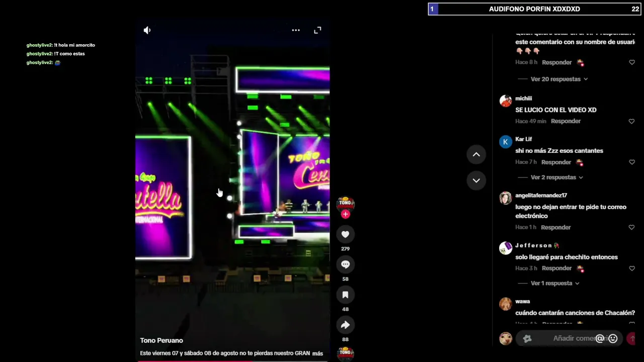Like angelitafernandez17's comment with its heart
The height and width of the screenshot is (362, 644).
(x=631, y=227)
